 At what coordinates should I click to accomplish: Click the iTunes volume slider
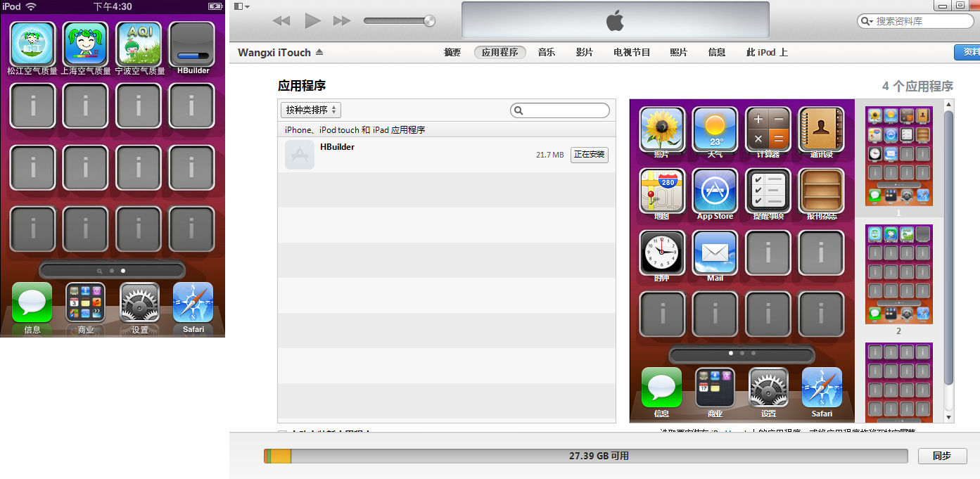click(400, 21)
